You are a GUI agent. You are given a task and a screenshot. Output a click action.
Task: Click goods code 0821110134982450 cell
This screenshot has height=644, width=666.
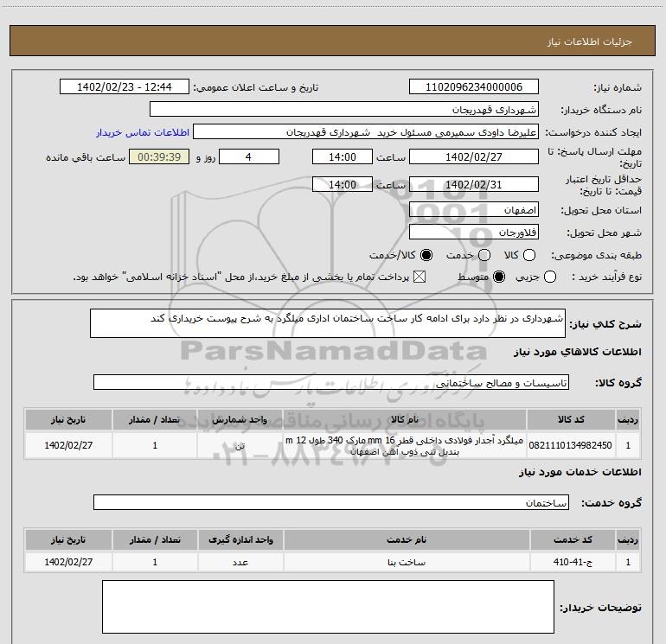click(571, 445)
